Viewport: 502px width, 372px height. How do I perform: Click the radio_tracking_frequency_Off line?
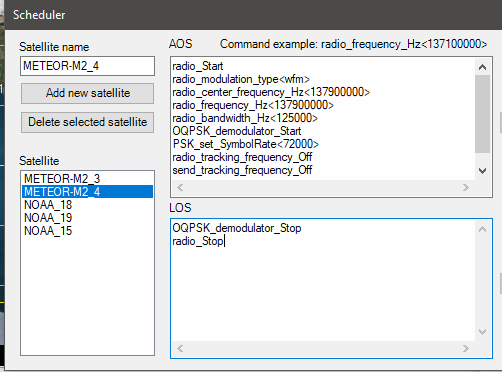coord(242,157)
